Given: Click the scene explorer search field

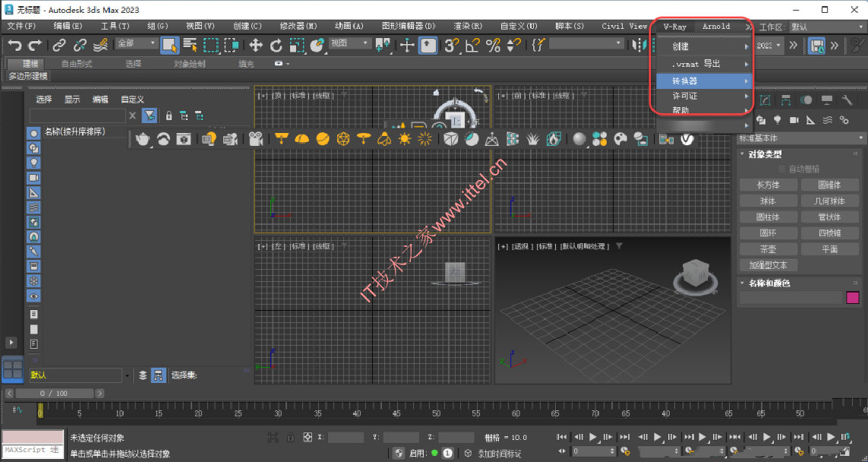Looking at the screenshot, I should (x=77, y=115).
